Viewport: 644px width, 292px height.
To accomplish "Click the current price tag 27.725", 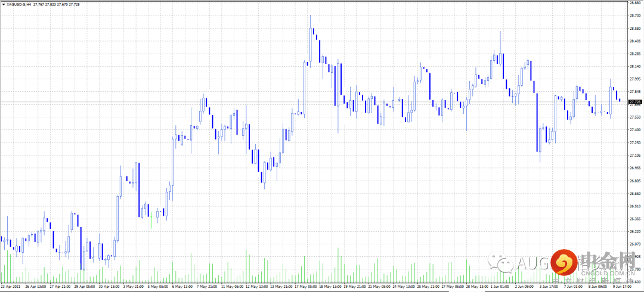I will (x=635, y=101).
